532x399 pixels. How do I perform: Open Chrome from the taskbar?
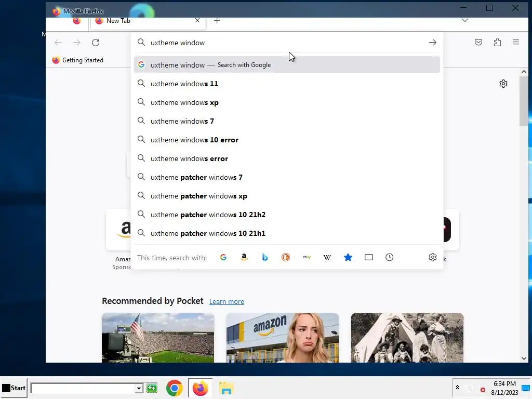pyautogui.click(x=175, y=388)
